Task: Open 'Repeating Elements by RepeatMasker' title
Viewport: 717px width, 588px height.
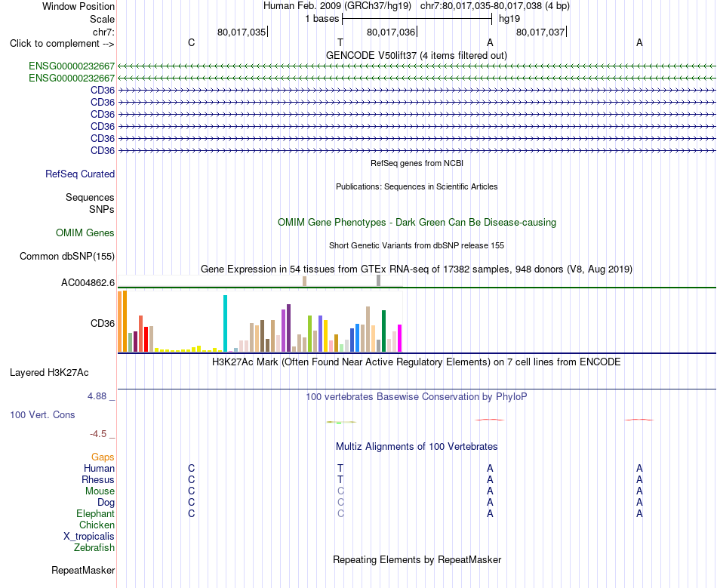Action: click(417, 559)
